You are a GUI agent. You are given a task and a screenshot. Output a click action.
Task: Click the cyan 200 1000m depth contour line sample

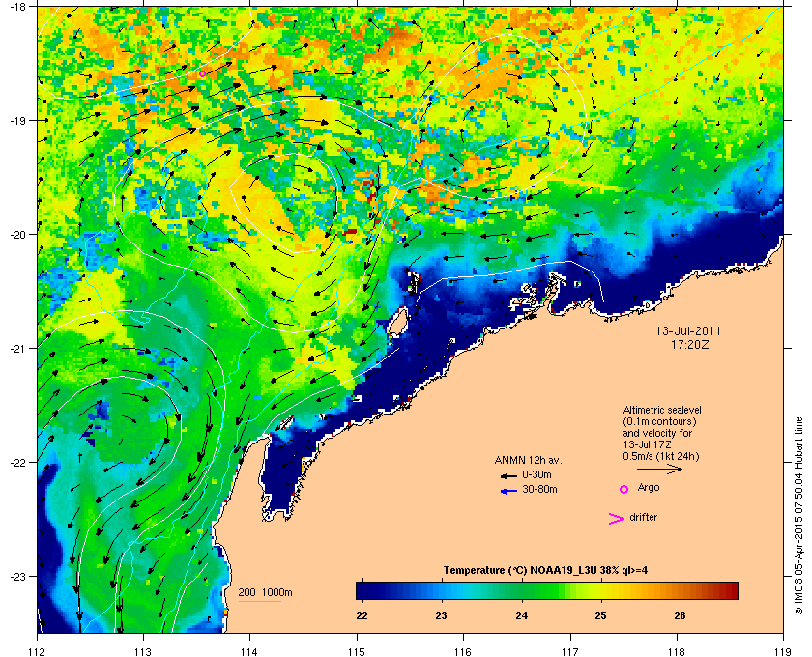[x=259, y=601]
